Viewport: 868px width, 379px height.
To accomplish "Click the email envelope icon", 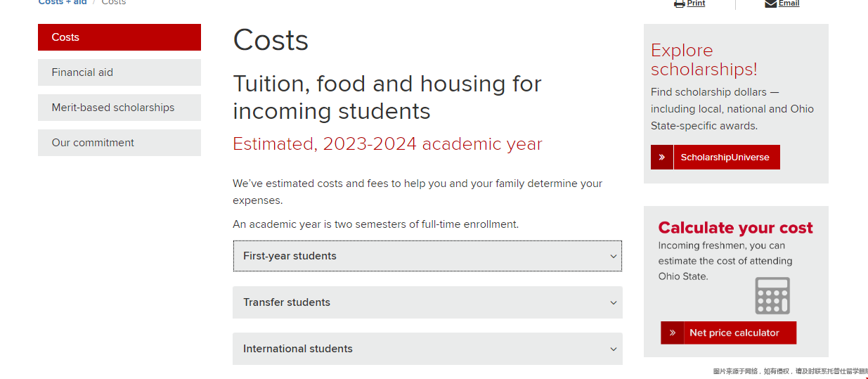I will [x=770, y=4].
